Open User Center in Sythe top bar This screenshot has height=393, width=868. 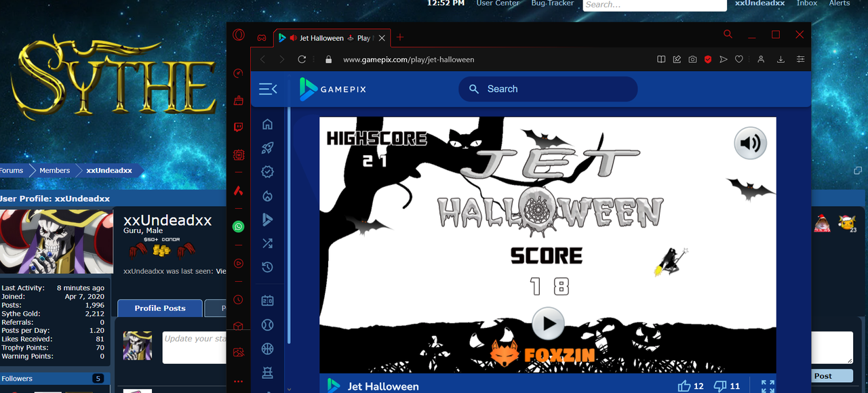pos(498,3)
